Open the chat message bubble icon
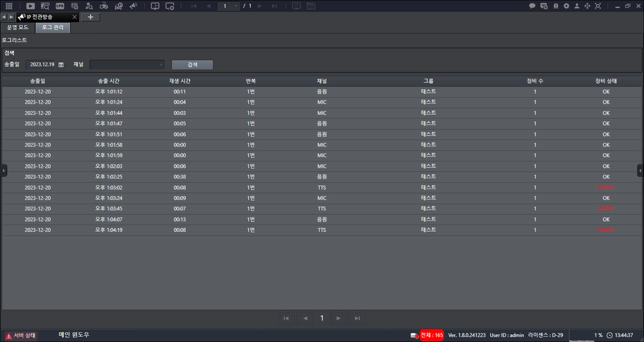The image size is (644, 342). [532, 6]
